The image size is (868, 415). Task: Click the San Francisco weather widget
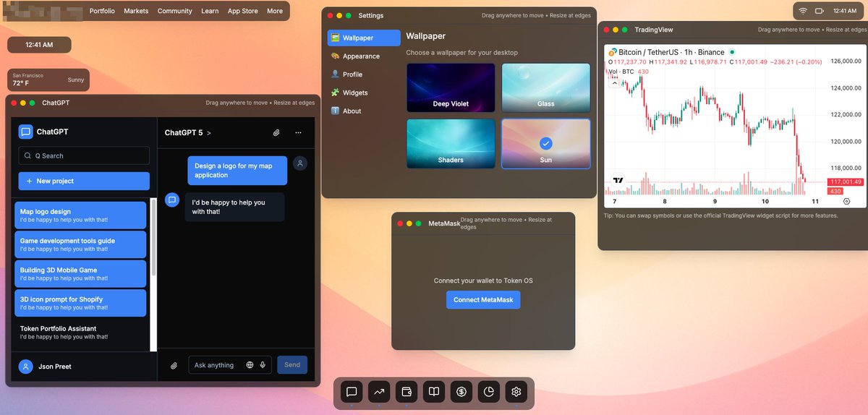48,80
